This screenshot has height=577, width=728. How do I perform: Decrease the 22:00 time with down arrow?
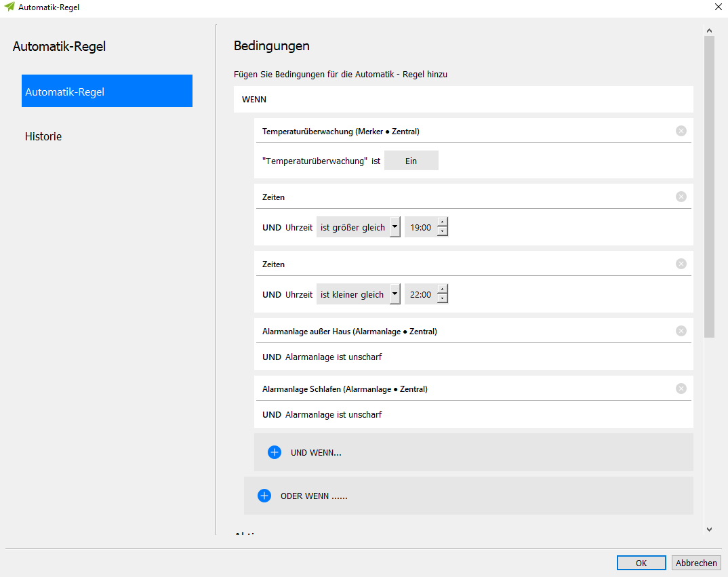[x=442, y=299]
